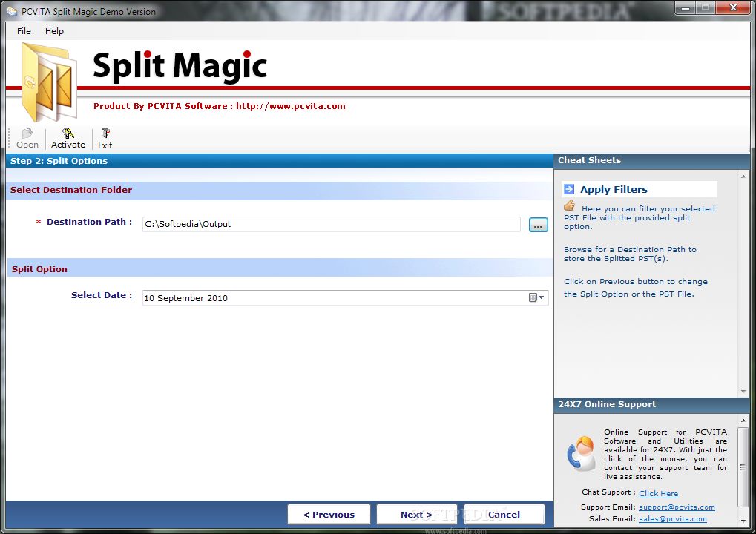756x534 pixels.
Task: Click the support agent phone icon
Action: click(x=581, y=453)
